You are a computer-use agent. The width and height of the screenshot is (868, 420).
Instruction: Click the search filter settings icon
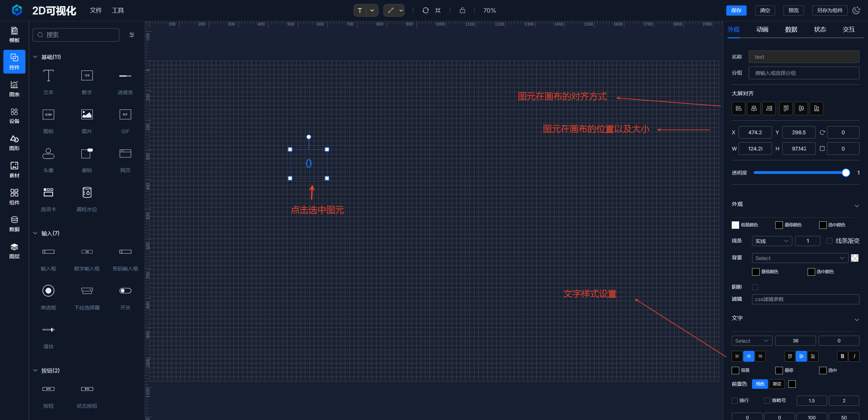click(x=132, y=35)
